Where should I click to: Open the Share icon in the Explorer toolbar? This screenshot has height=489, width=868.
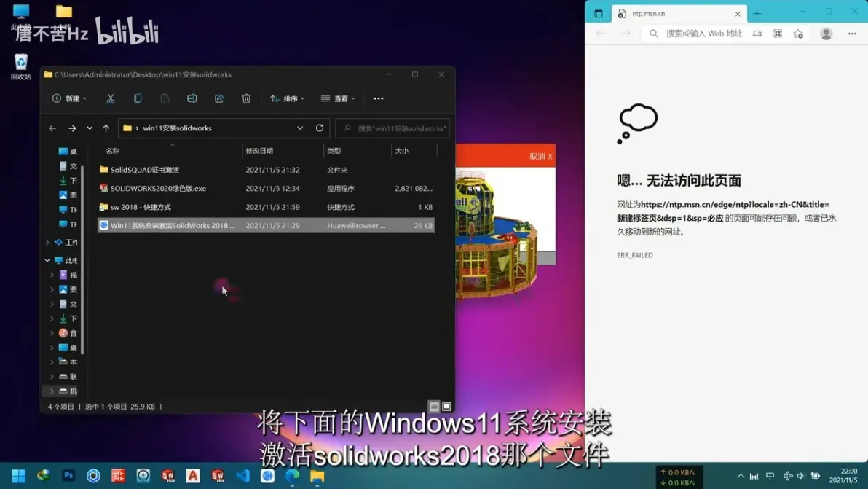tap(220, 98)
